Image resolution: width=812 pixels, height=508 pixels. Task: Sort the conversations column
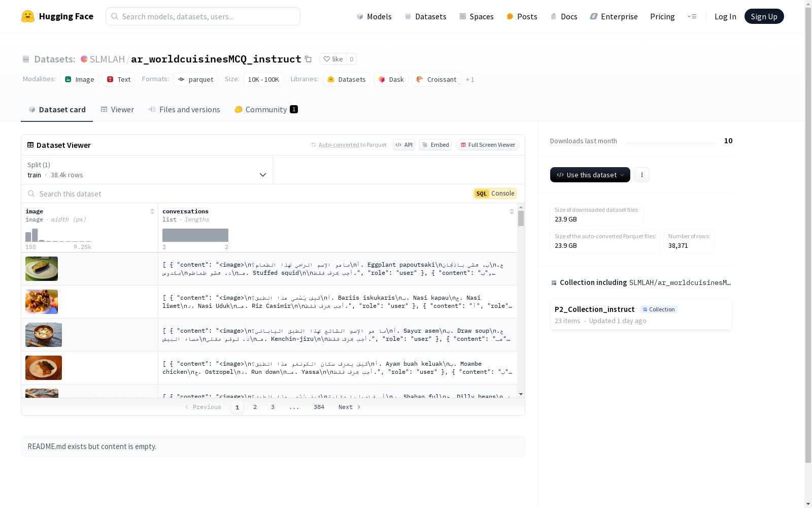pos(512,211)
